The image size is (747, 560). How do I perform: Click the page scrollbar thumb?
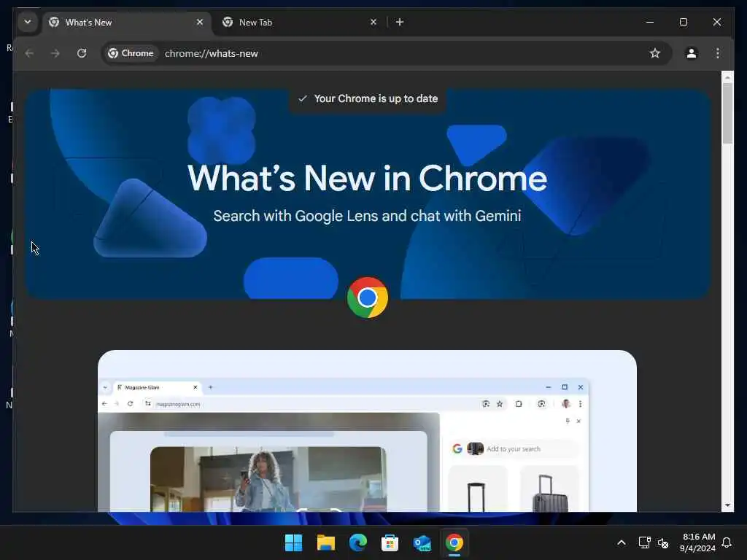[x=727, y=113]
